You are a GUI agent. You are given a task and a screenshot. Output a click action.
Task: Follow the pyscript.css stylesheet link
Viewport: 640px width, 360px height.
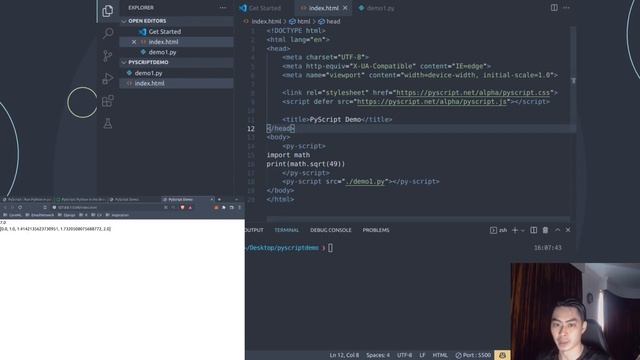[473, 93]
